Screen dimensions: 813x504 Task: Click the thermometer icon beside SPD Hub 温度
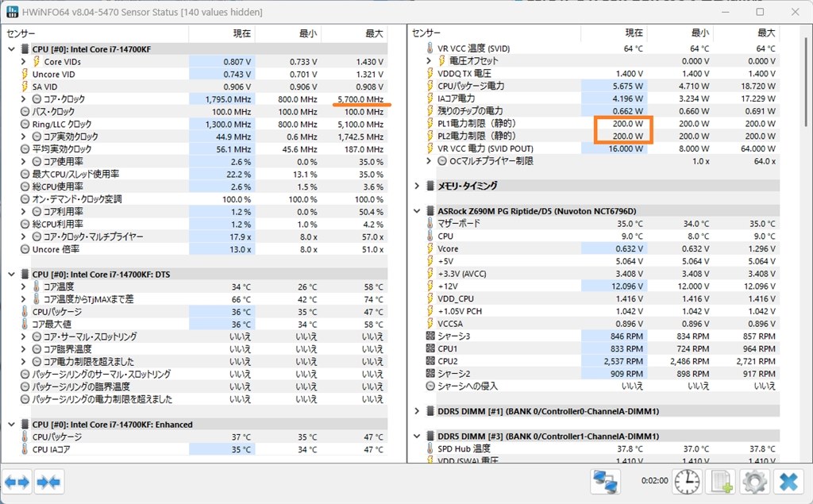[430, 448]
